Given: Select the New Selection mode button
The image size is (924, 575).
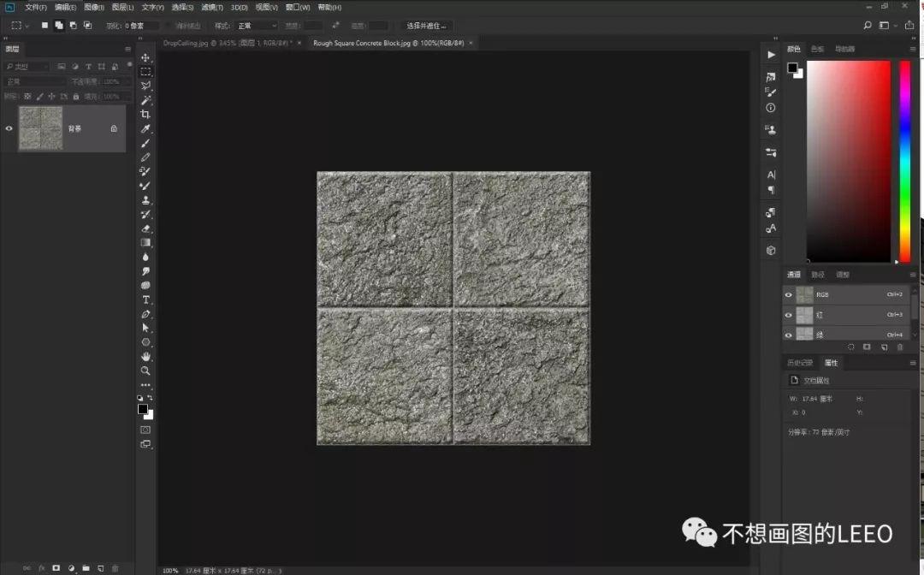Looking at the screenshot, I should point(44,26).
